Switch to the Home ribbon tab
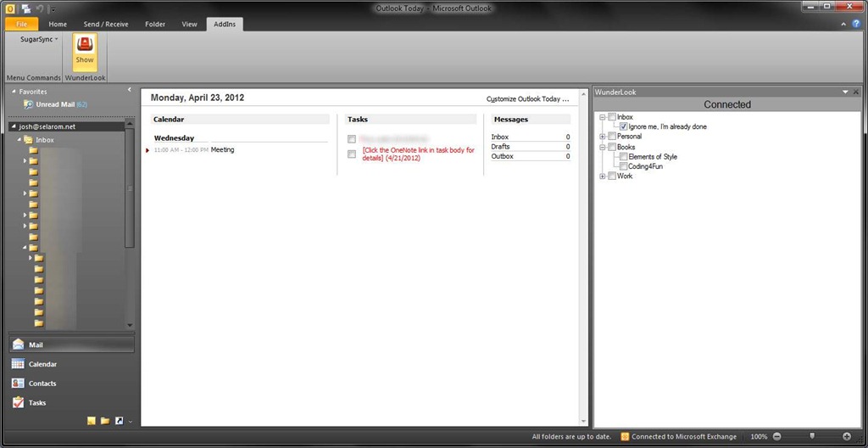This screenshot has height=448, width=868. [58, 25]
